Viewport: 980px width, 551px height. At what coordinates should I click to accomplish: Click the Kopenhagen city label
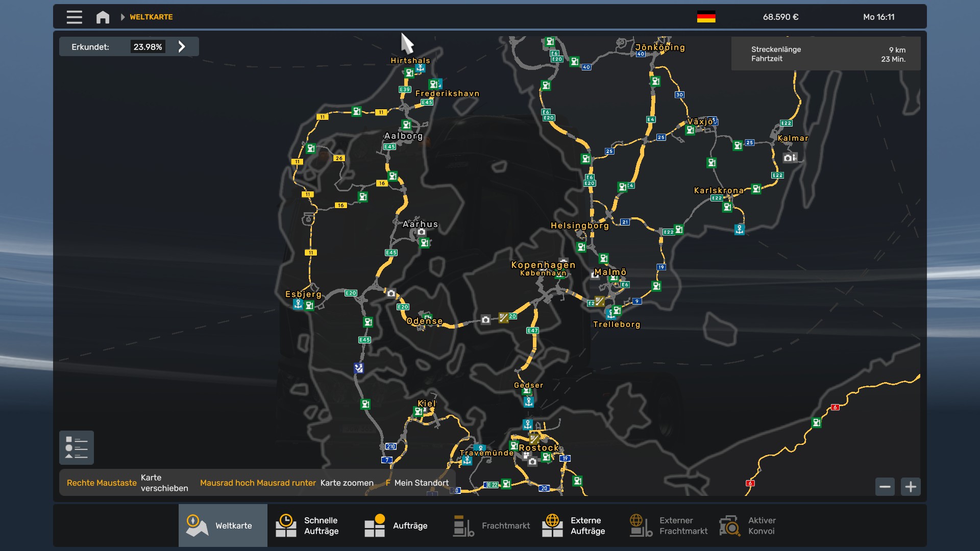pos(543,265)
